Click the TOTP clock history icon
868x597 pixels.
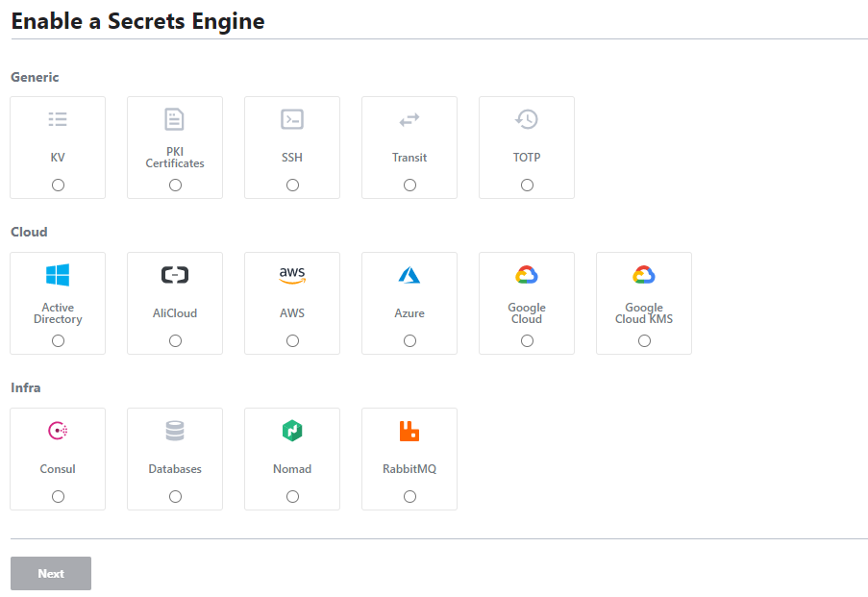[x=527, y=119]
